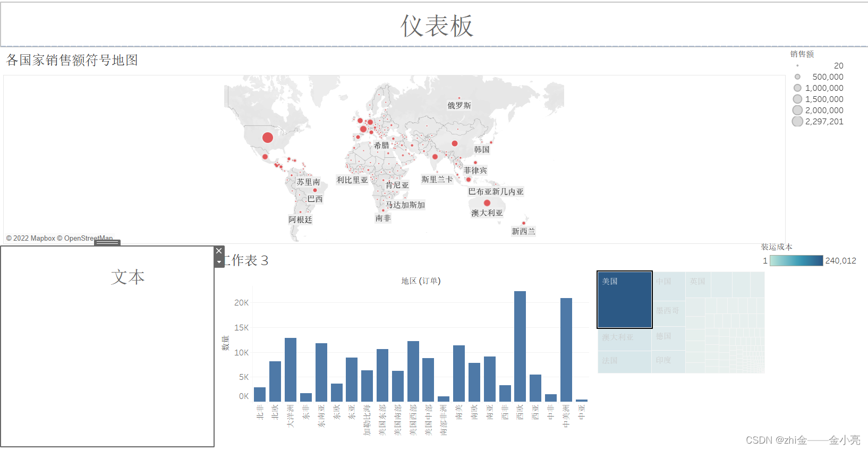The image size is (868, 450).
Task: Select the 澳大利亚 treemap cell
Action: point(625,339)
